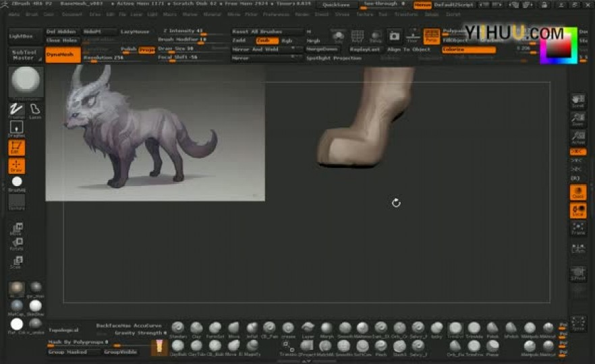
Task: Open the current brush thumbnail
Action: 26,81
